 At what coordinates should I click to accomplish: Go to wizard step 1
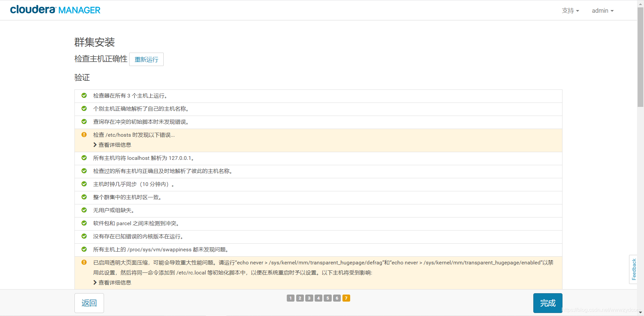pyautogui.click(x=290, y=298)
